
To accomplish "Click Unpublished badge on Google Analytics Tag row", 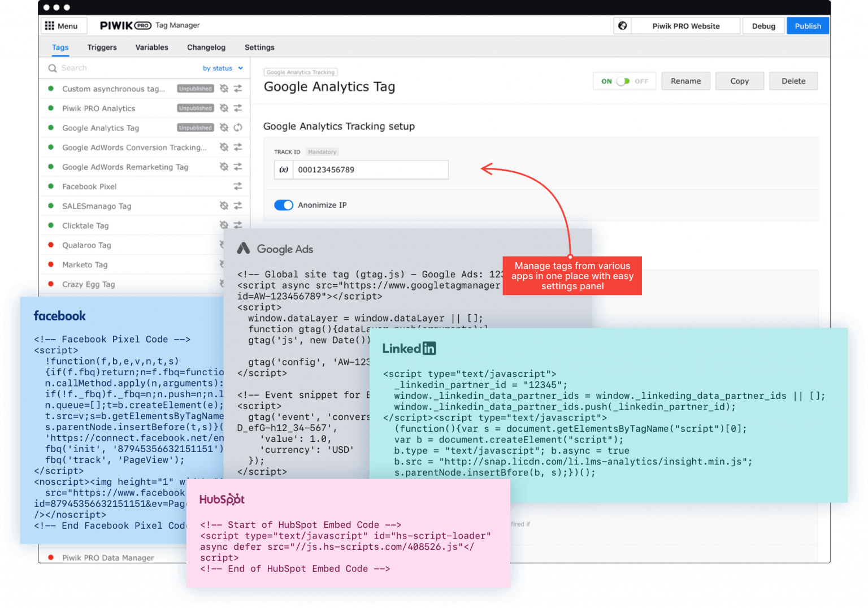I will [x=196, y=128].
